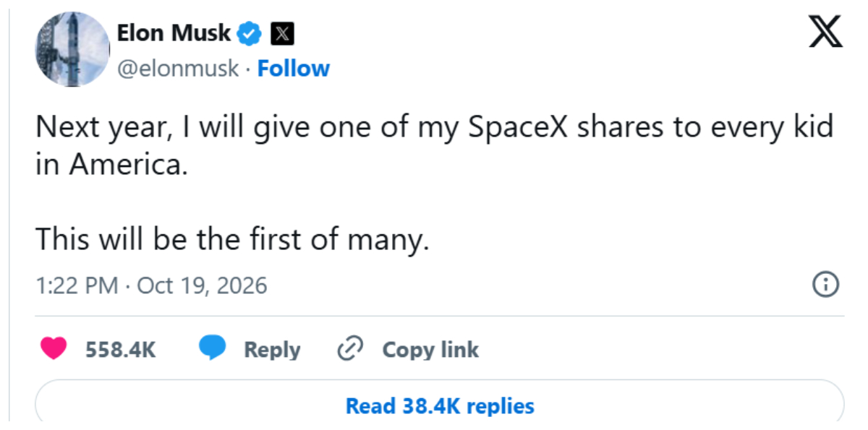Open Read 38.4K replies button
This screenshot has height=430, width=868.
click(440, 405)
